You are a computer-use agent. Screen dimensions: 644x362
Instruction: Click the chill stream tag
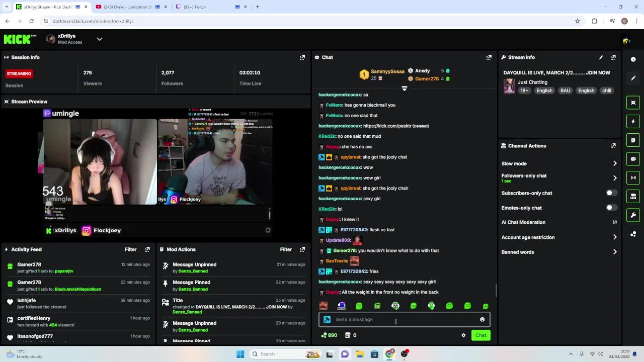coord(607,90)
